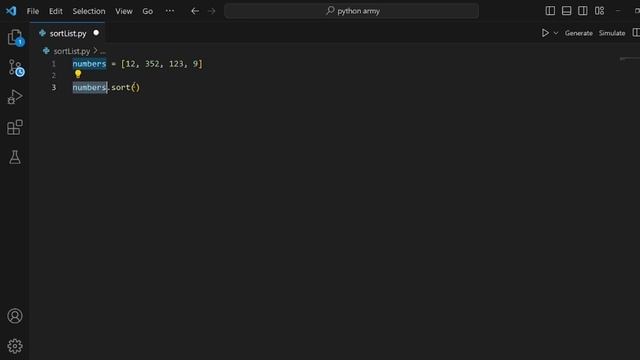Toggle the bottom panel layout icon

pyautogui.click(x=567, y=11)
